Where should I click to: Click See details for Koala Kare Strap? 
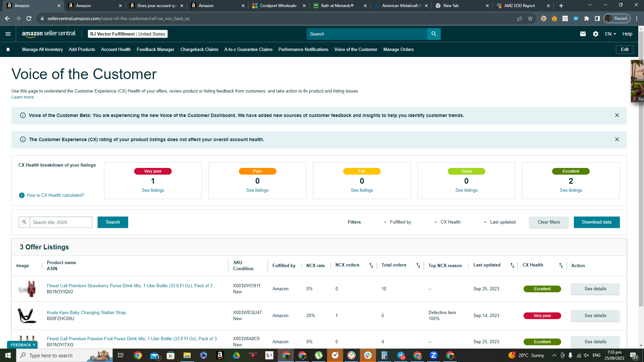click(595, 316)
